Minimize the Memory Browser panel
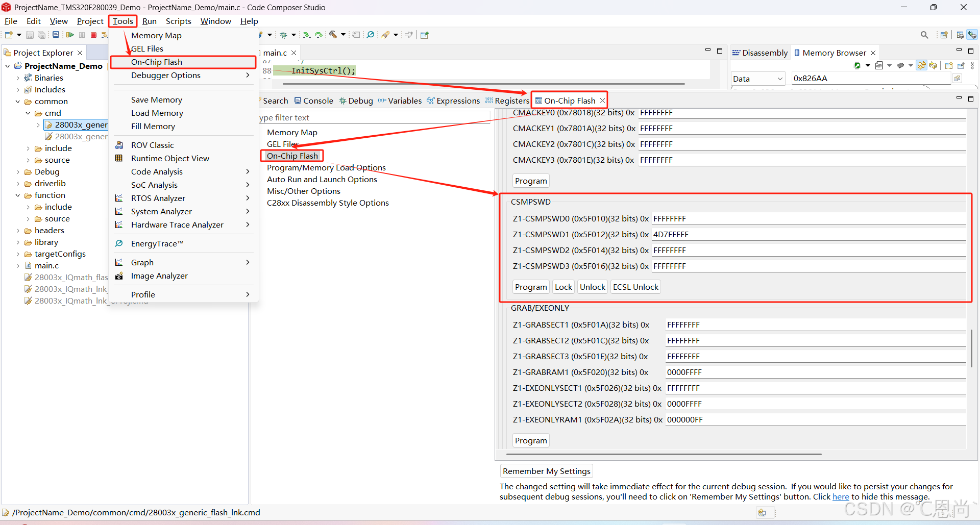 pyautogui.click(x=959, y=51)
